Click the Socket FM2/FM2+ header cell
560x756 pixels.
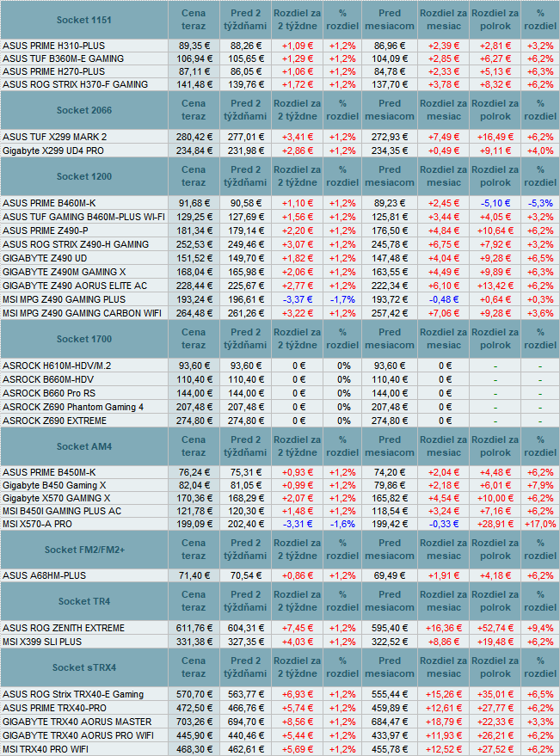[83, 550]
